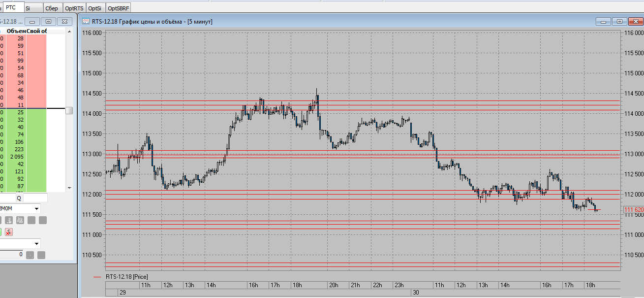Select the ask row with volume 99

click(x=23, y=60)
